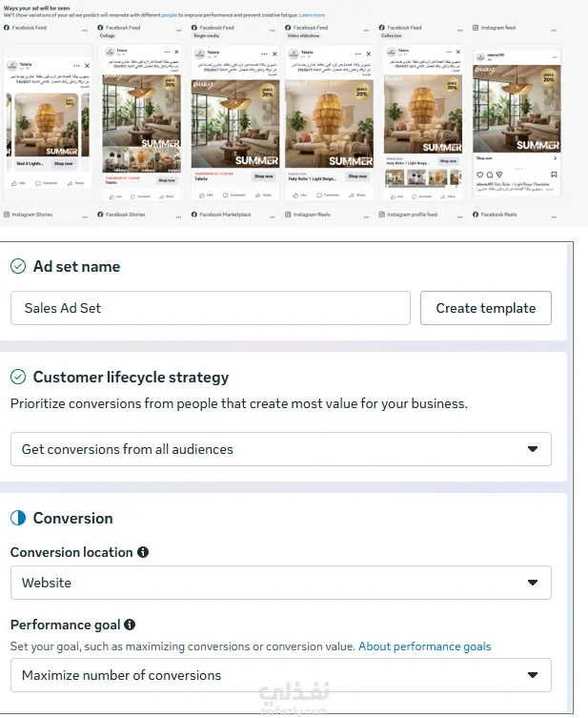Close the Facebook Feed Single media ad preview
This screenshot has height=718, width=588.
pyautogui.click(x=274, y=54)
